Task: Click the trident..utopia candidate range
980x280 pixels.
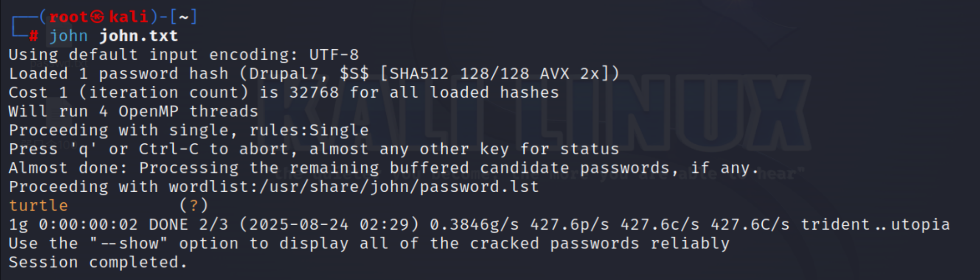Action: click(x=875, y=224)
